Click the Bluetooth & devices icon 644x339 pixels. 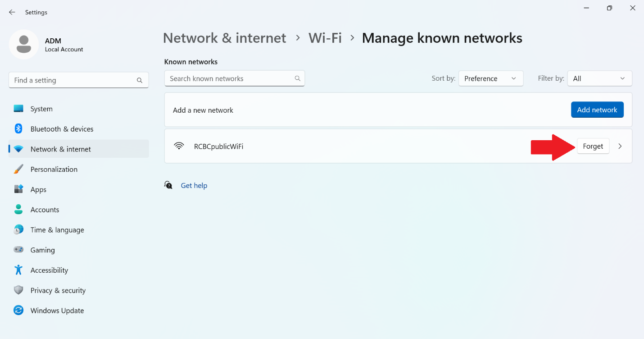click(x=18, y=129)
